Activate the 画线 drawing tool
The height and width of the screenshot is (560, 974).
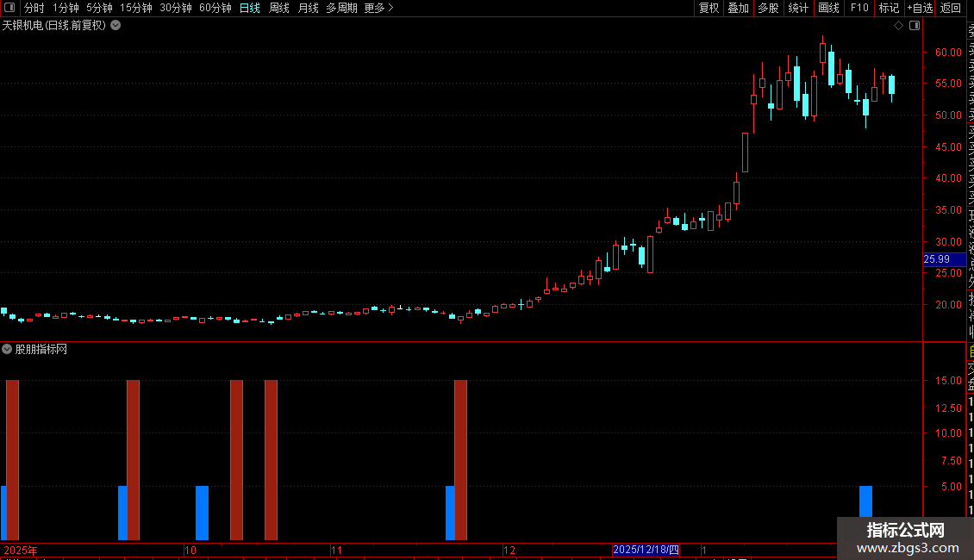[828, 8]
